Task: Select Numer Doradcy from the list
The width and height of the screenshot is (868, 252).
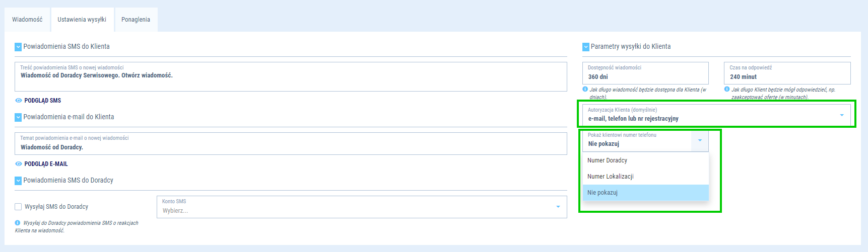Action: (607, 160)
